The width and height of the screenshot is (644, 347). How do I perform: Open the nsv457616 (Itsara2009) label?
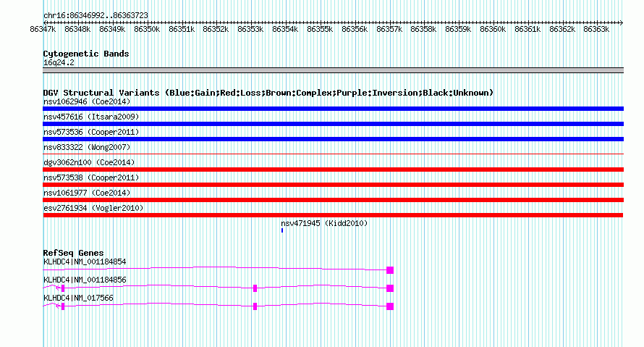91,117
